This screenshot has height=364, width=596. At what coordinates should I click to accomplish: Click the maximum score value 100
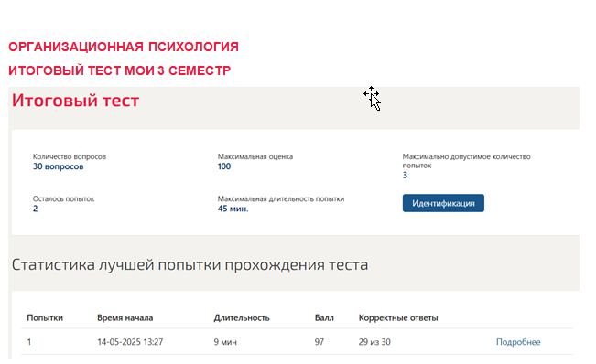224,166
